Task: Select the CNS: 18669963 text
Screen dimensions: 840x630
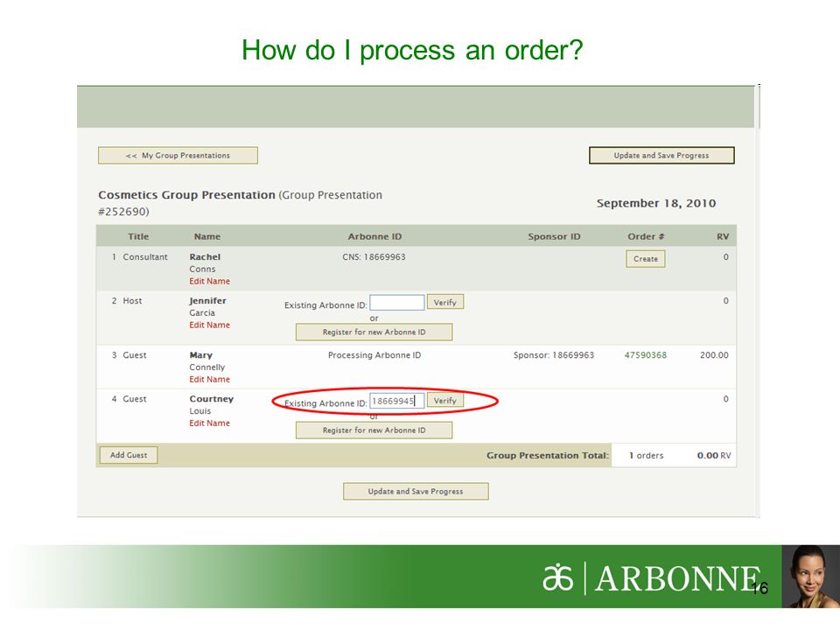Action: tap(374, 257)
